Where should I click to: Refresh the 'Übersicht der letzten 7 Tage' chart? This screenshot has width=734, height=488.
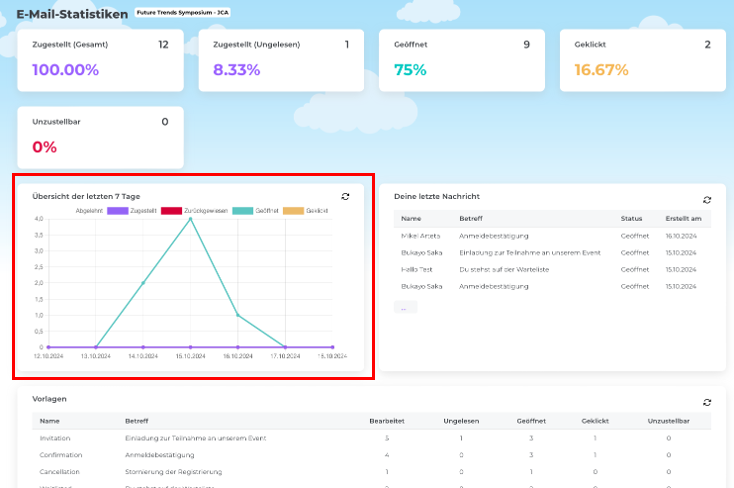pos(345,196)
